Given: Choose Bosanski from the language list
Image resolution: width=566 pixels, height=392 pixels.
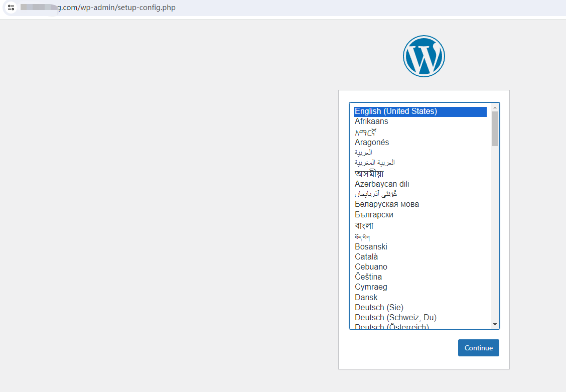Looking at the screenshot, I should pos(420,246).
